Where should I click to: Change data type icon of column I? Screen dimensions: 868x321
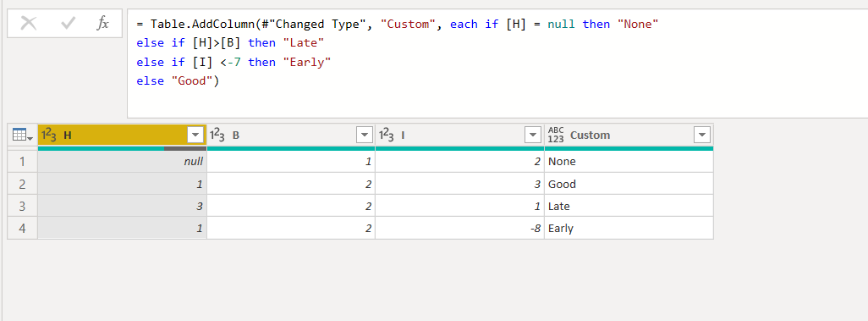pyautogui.click(x=387, y=135)
